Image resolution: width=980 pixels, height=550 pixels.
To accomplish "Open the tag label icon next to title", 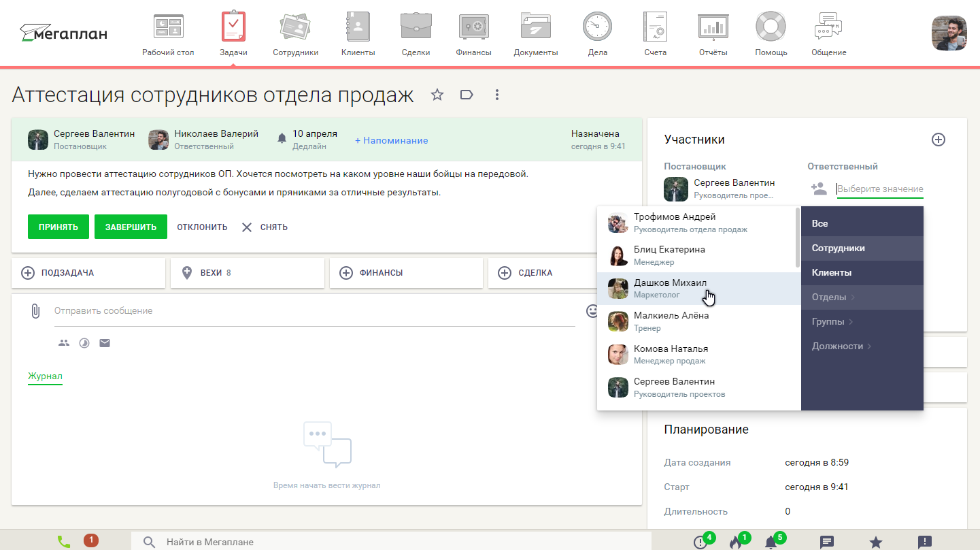I will [467, 95].
